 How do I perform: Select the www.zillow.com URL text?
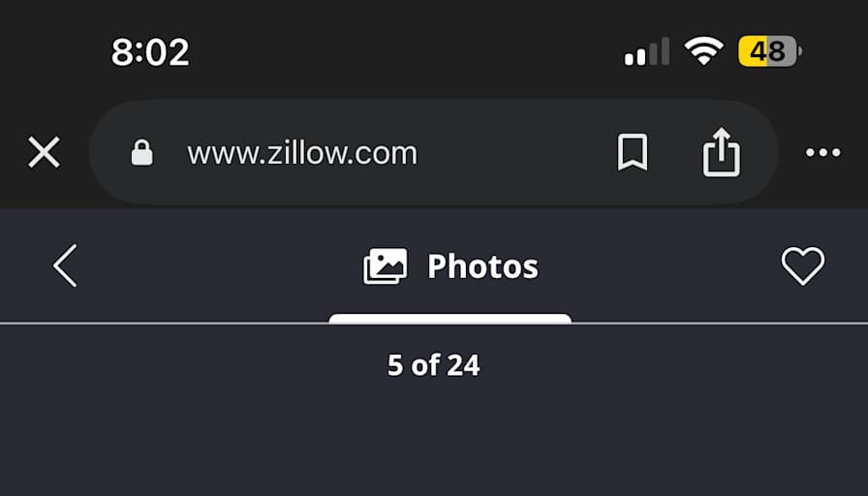302,153
